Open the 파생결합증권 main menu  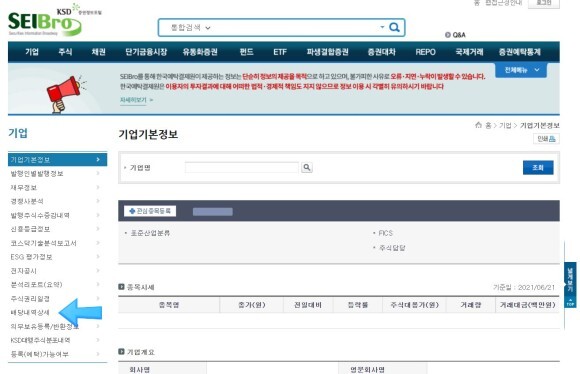327,52
